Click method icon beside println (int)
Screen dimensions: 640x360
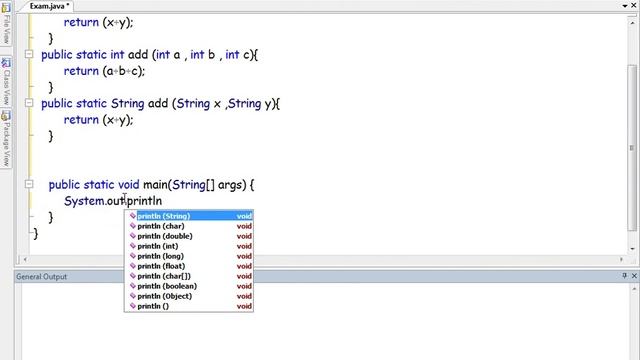click(x=133, y=246)
